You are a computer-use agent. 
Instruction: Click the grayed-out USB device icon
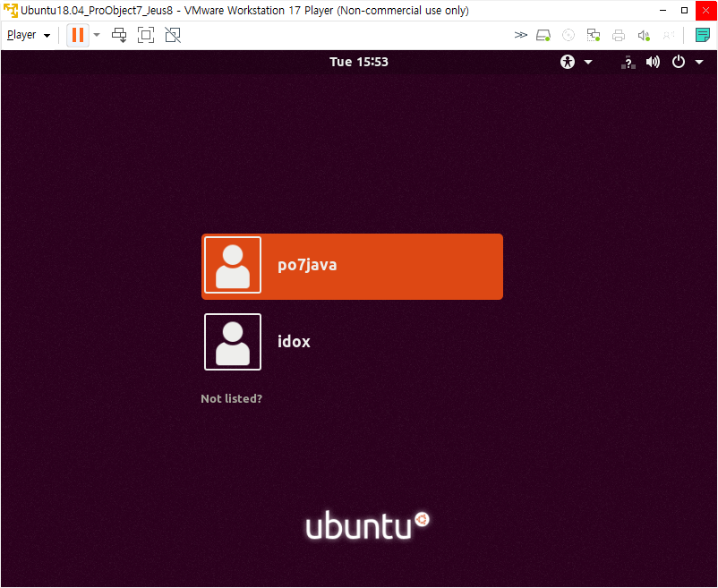tap(669, 35)
